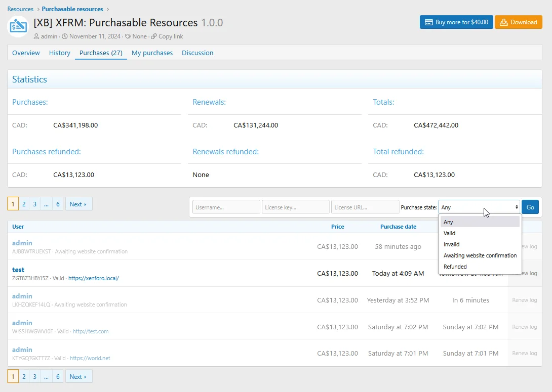552x392 pixels.
Task: Click the download tray icon on the Download button
Action: point(504,22)
